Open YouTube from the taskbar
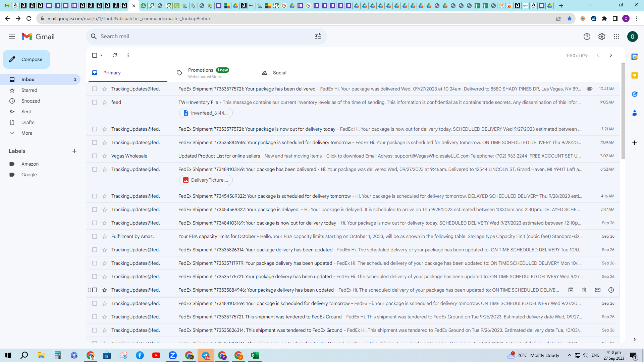 pos(156,355)
